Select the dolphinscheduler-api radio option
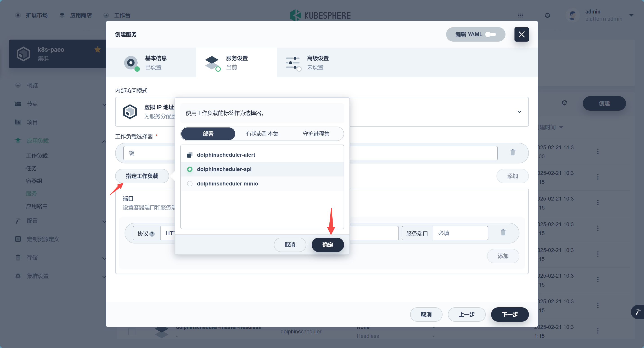Screen dimensions: 644x348 (190, 169)
